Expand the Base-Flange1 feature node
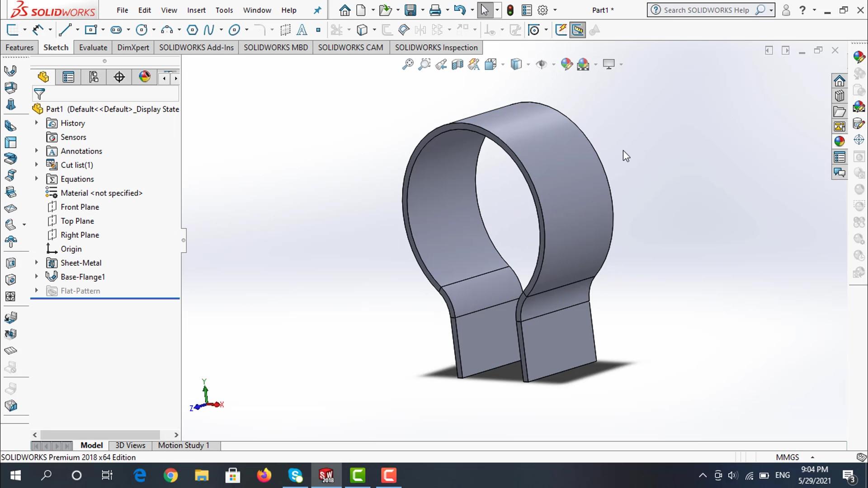 tap(37, 277)
